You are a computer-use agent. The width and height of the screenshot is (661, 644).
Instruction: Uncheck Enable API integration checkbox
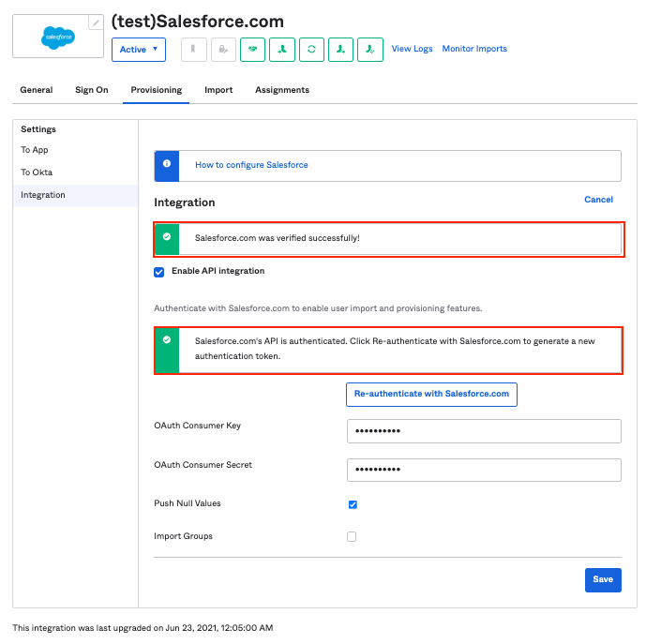click(159, 272)
